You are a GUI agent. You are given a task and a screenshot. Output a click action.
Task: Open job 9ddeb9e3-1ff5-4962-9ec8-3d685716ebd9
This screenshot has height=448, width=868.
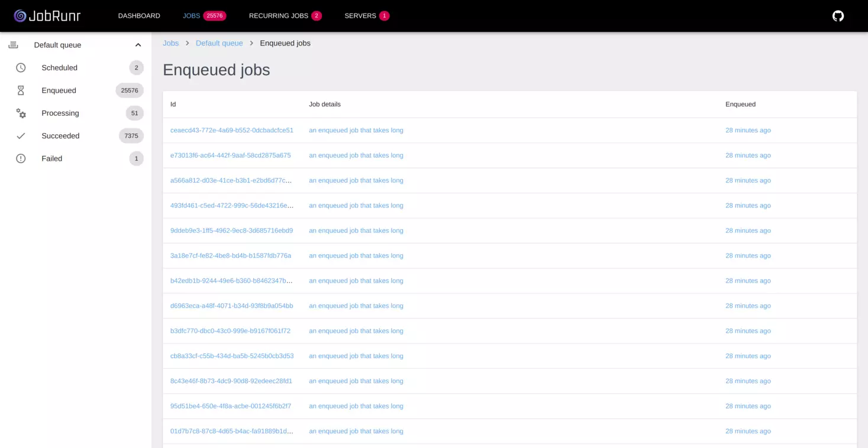click(x=231, y=231)
